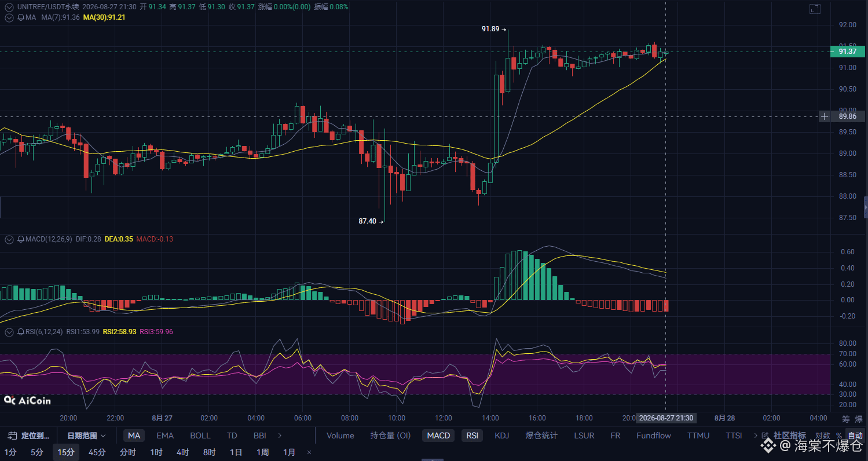Toggle the MACD sub-indicator off

click(438, 436)
